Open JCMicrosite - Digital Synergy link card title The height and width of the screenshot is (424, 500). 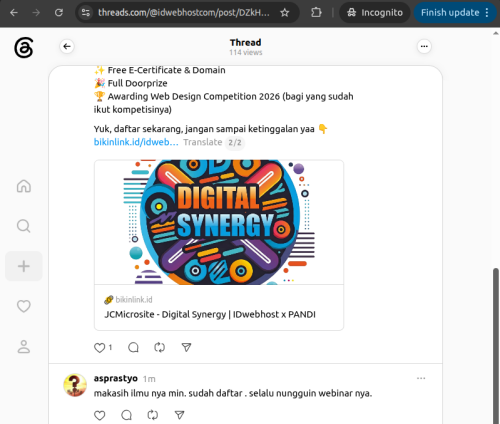210,314
